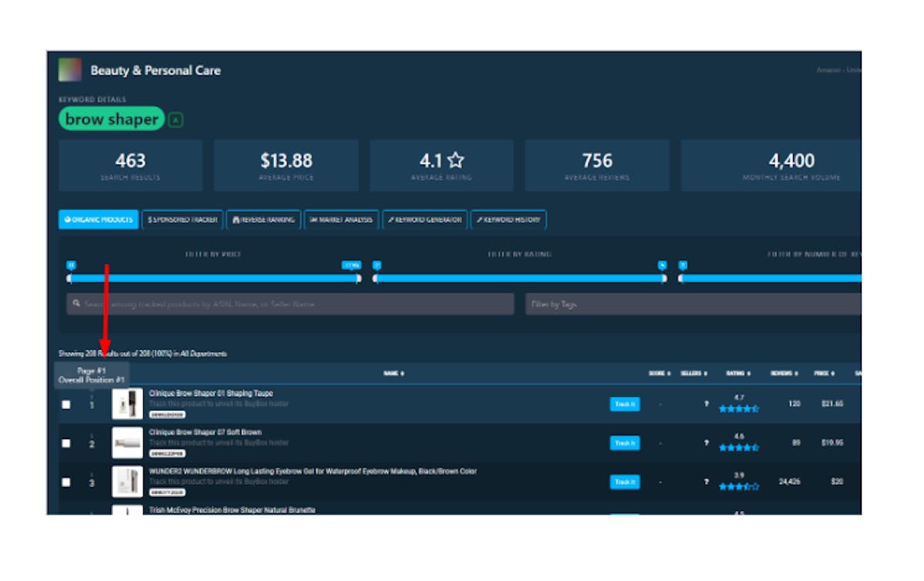
Task: Click the 463 search results stat card
Action: (x=131, y=166)
